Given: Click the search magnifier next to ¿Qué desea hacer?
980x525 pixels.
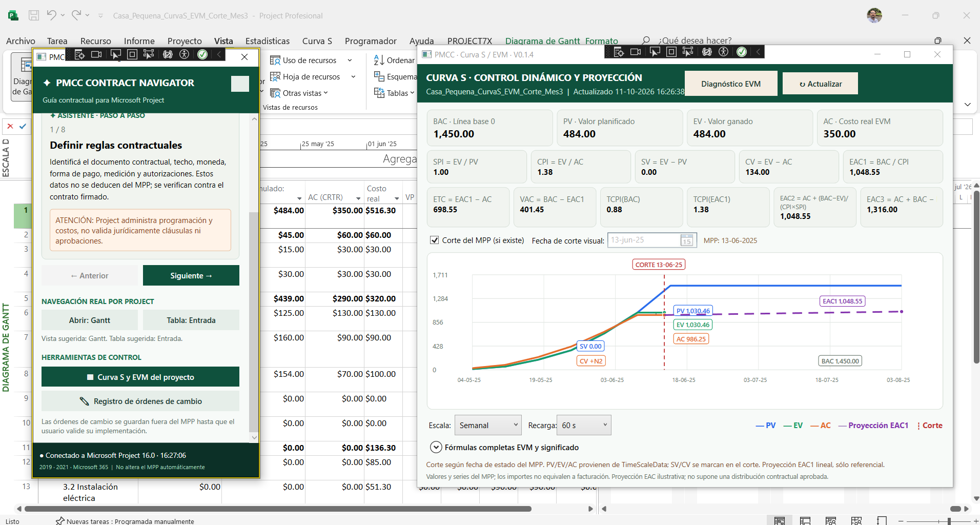Looking at the screenshot, I should (646, 41).
